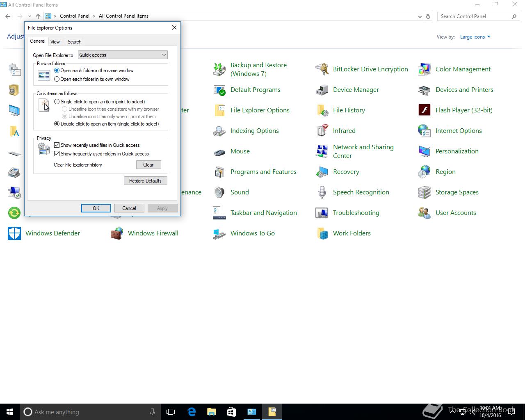Open the Infrared icon
Image resolution: width=525 pixels, height=420 pixels.
(x=322, y=131)
